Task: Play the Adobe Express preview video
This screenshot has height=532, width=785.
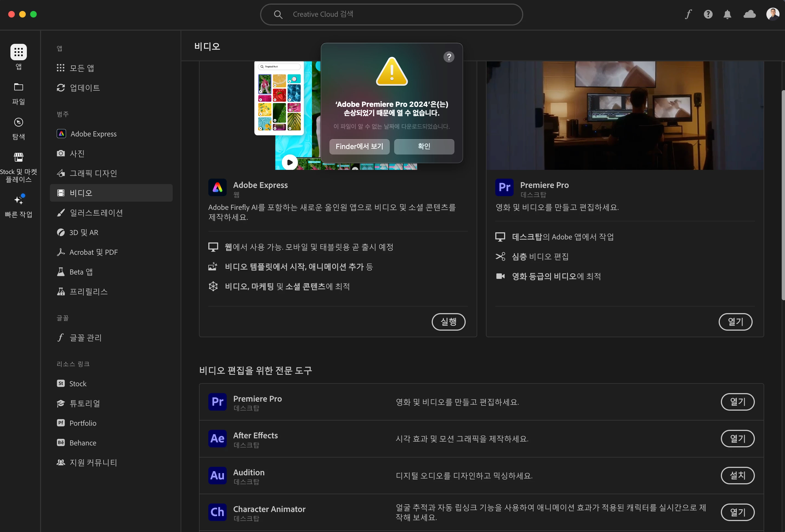Action: [289, 162]
